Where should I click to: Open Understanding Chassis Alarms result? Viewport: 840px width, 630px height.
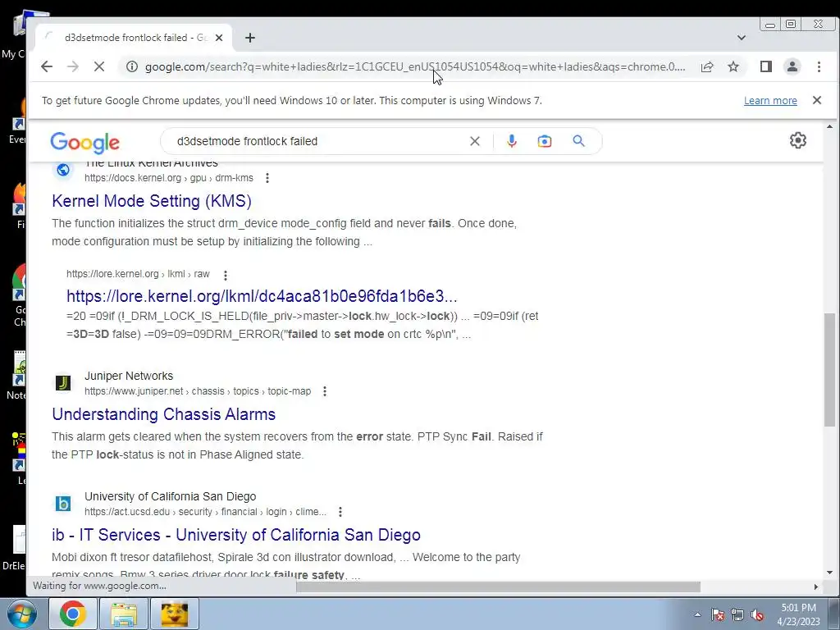click(x=163, y=414)
